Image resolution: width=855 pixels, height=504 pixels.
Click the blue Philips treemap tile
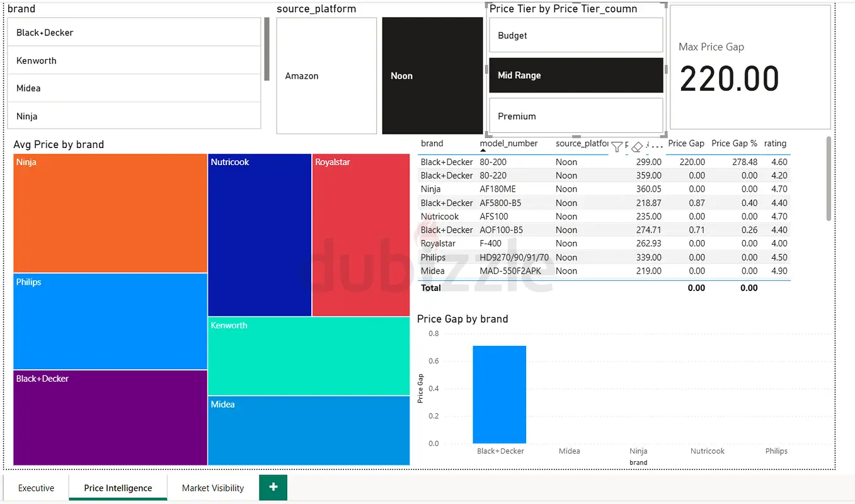(110, 321)
